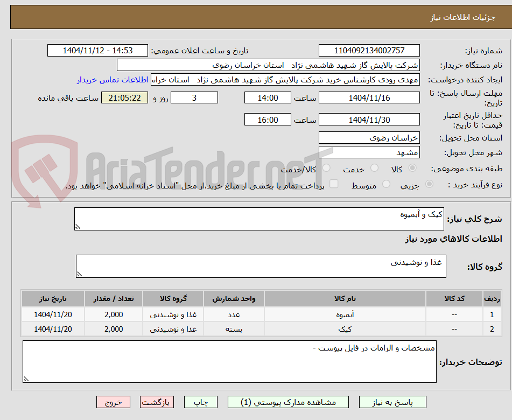Click row number 1 cell

point(492,314)
